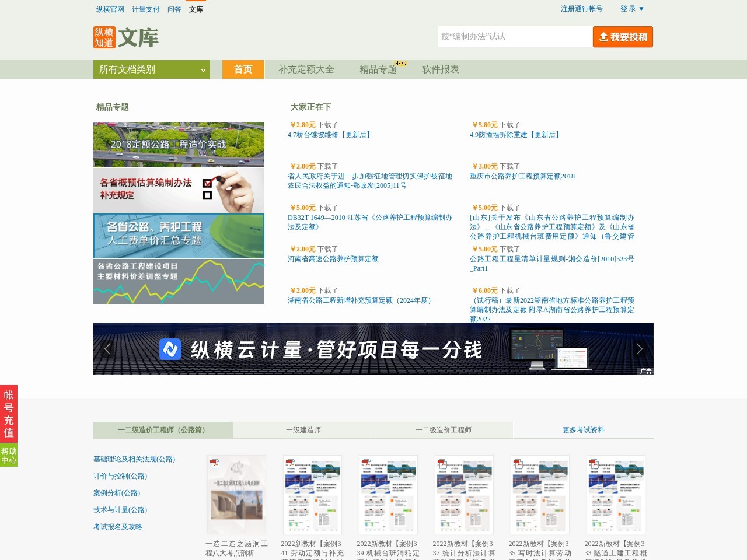747x560 pixels.
Task: Open the 公路工程工程量清单计量规则-湘交造价 link
Action: [x=552, y=264]
